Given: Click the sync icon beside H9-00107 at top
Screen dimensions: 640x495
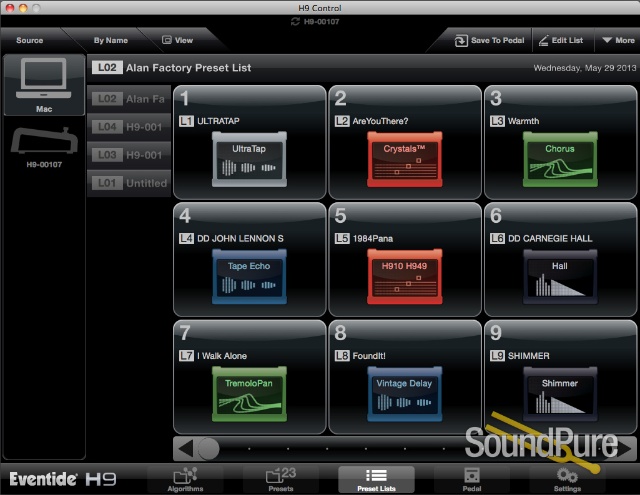Looking at the screenshot, I should (x=295, y=22).
